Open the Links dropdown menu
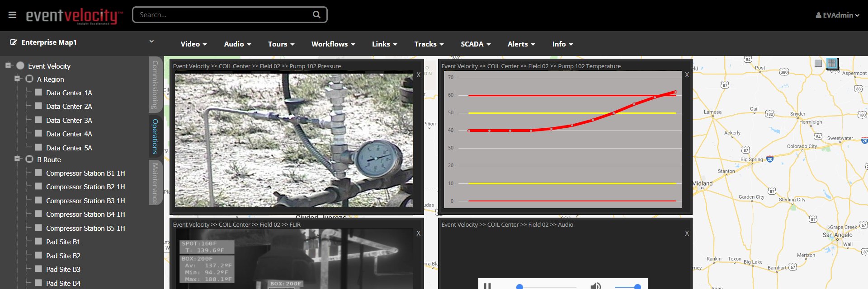 tap(384, 44)
